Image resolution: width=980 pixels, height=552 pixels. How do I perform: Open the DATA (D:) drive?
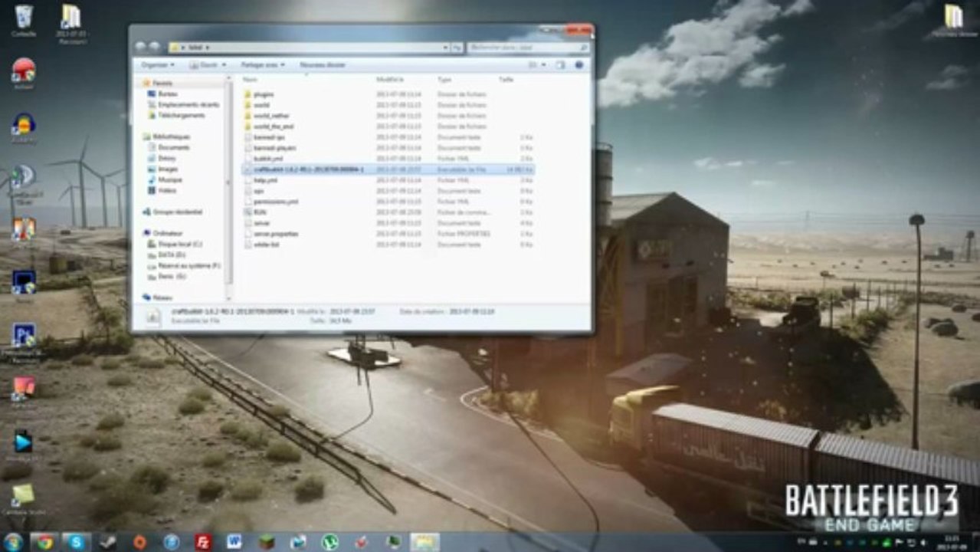(x=167, y=255)
